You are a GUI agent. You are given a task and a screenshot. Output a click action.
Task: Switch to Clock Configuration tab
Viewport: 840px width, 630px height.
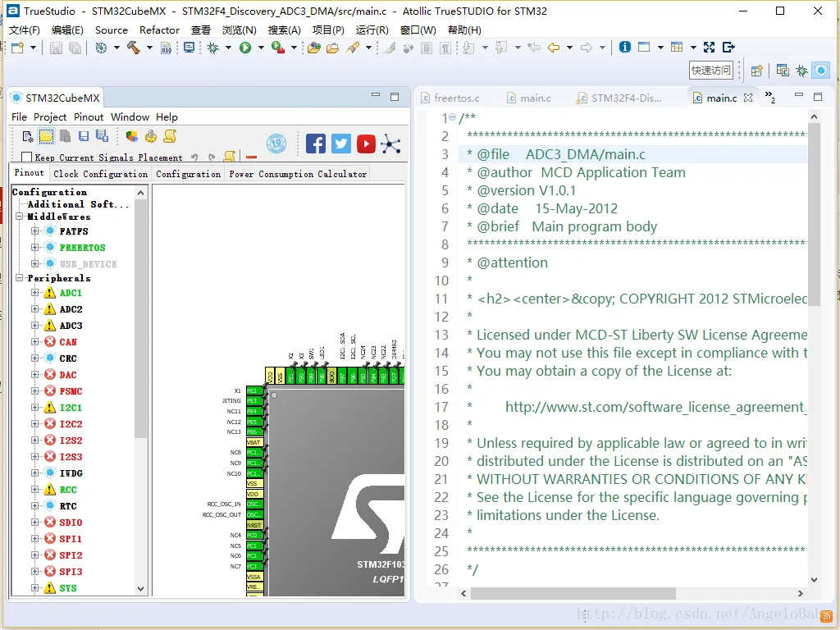tap(100, 174)
